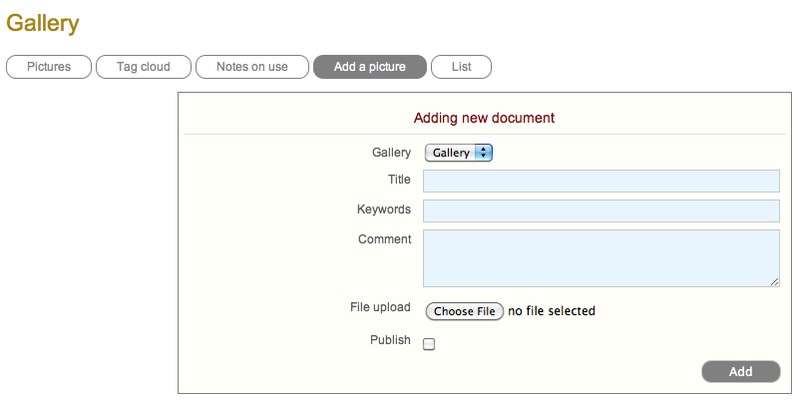Click into the Keywords input field
The width and height of the screenshot is (800, 401).
[x=601, y=211]
